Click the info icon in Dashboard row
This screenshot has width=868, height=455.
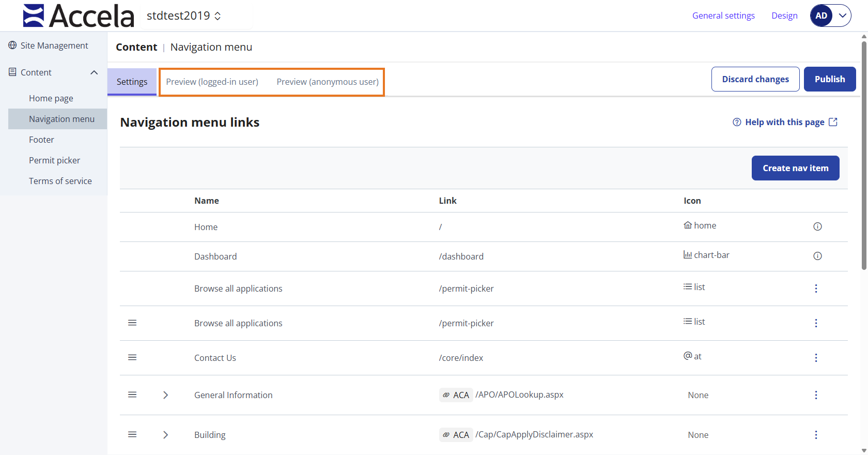tap(817, 256)
